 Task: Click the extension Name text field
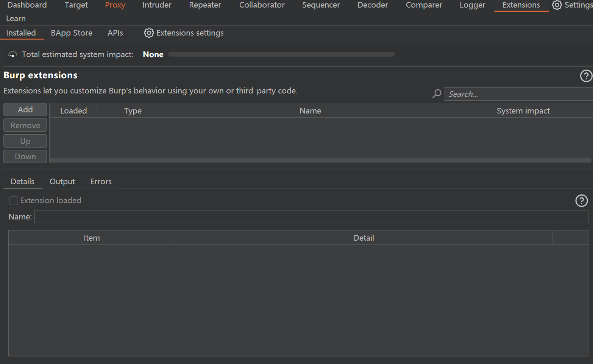(311, 217)
